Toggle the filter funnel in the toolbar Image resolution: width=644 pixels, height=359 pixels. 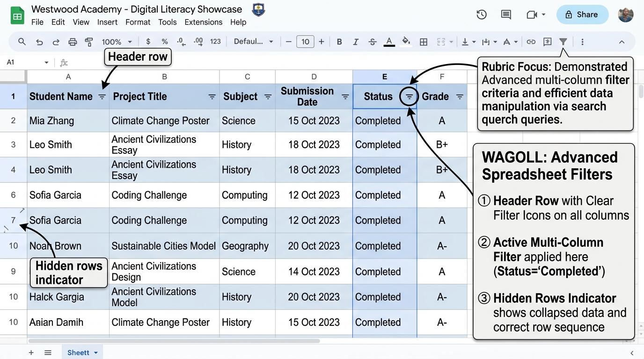coord(563,42)
